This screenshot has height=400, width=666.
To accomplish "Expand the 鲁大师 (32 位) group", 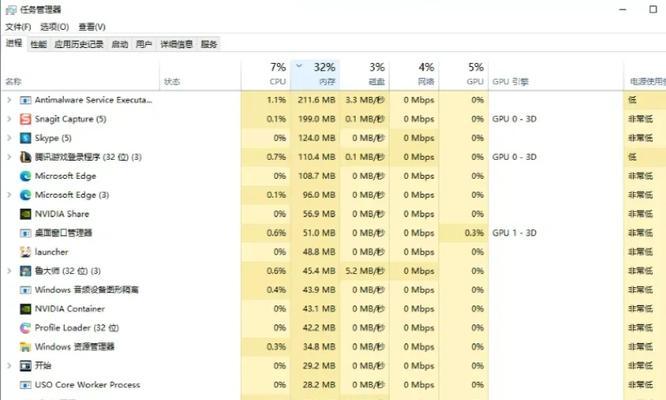I will (x=9, y=271).
